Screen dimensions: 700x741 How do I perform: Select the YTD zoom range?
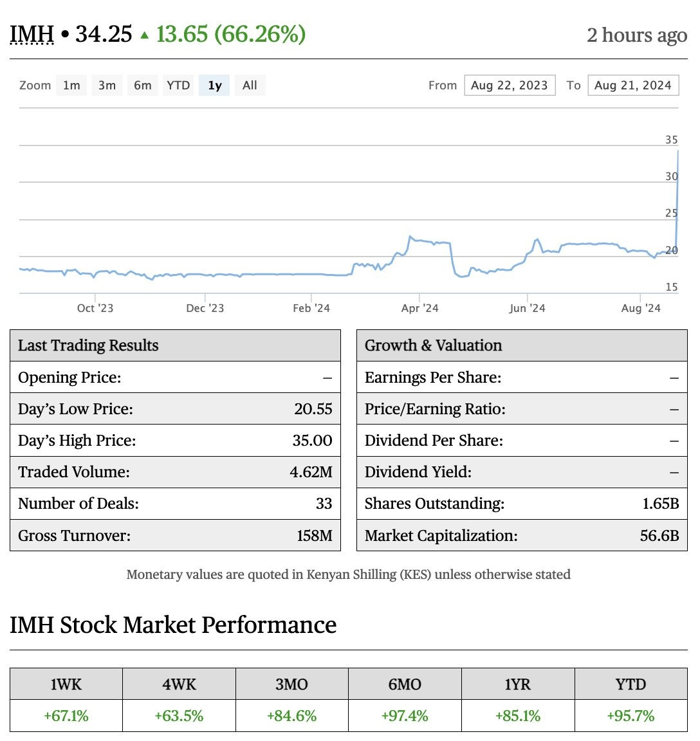click(178, 86)
